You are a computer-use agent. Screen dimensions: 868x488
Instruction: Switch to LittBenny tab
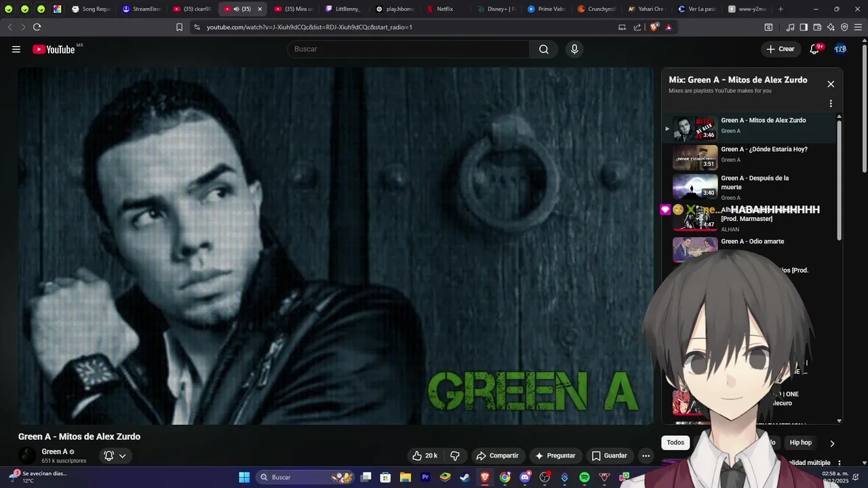tap(344, 9)
